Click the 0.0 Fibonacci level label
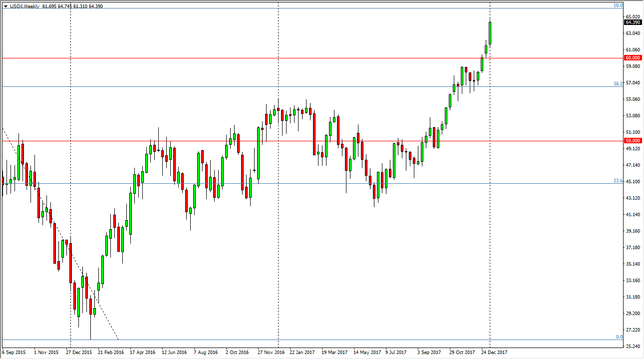This screenshot has width=644, height=359. [x=619, y=337]
